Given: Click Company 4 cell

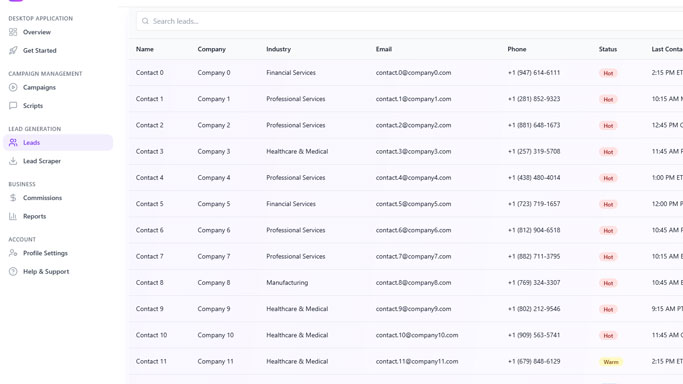Looking at the screenshot, I should click(x=214, y=178).
